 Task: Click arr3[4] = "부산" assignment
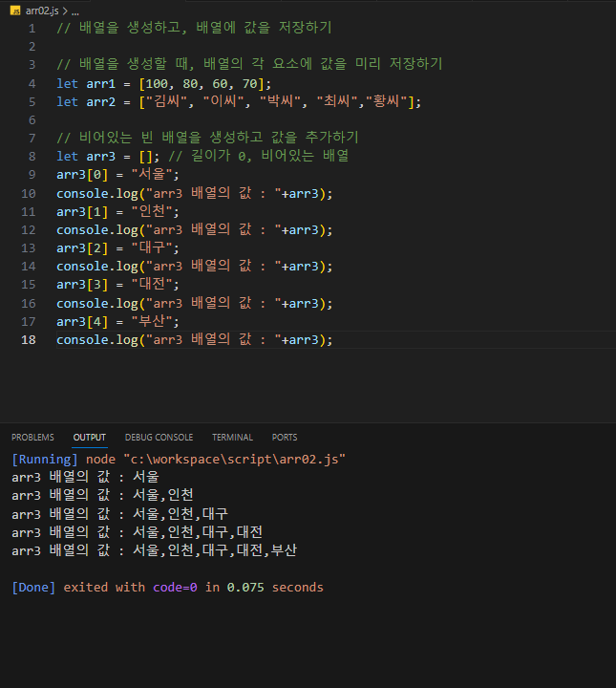click(117, 322)
